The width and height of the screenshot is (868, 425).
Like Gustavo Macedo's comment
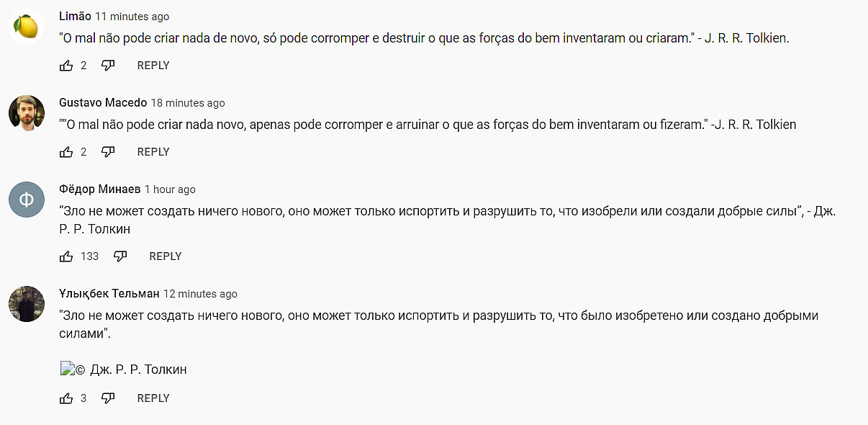(x=66, y=152)
